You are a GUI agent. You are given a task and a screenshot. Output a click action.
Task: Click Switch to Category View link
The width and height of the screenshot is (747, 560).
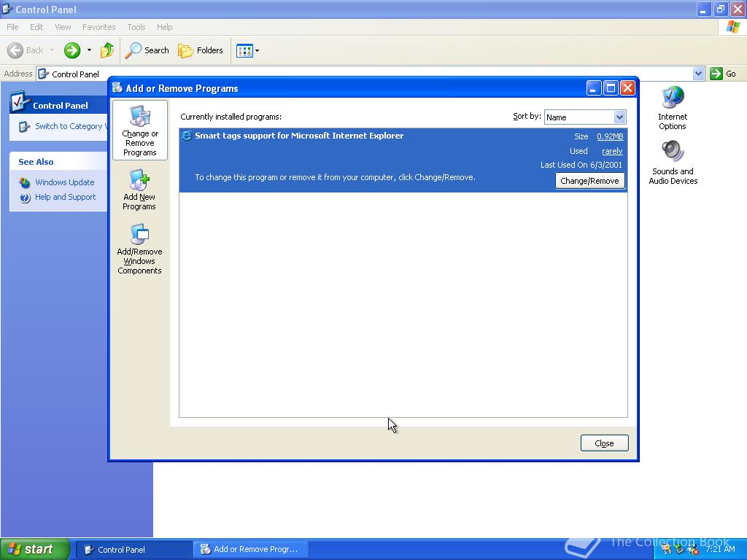click(x=71, y=127)
